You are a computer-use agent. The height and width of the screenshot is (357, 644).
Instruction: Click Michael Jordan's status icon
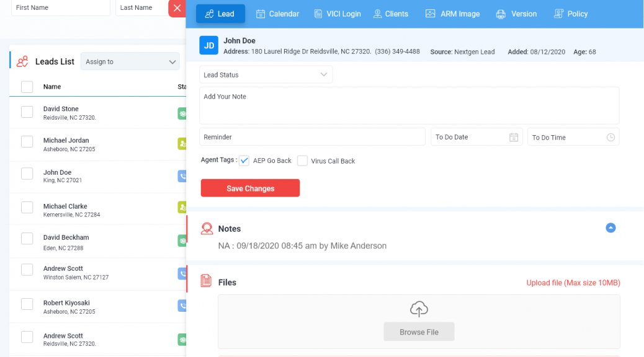182,144
